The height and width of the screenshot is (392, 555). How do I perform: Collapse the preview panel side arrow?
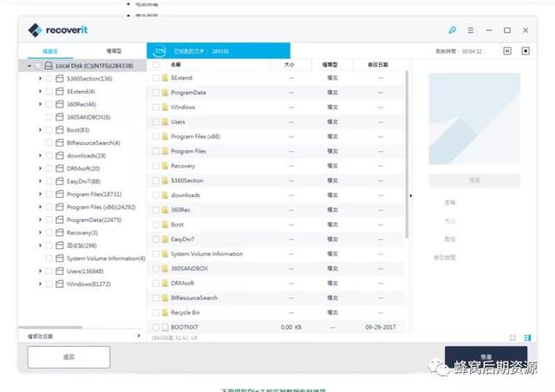point(410,196)
